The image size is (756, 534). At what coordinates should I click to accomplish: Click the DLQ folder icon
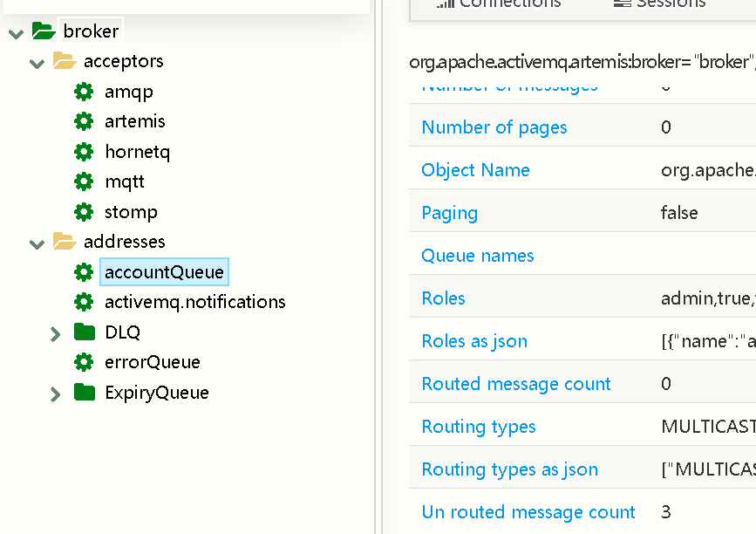coord(85,332)
